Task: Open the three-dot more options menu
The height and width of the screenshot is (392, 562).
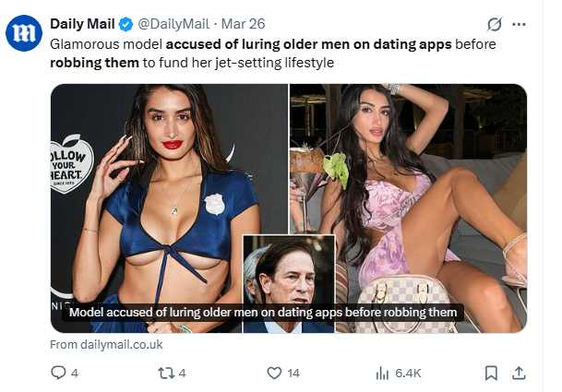Action: (x=520, y=24)
